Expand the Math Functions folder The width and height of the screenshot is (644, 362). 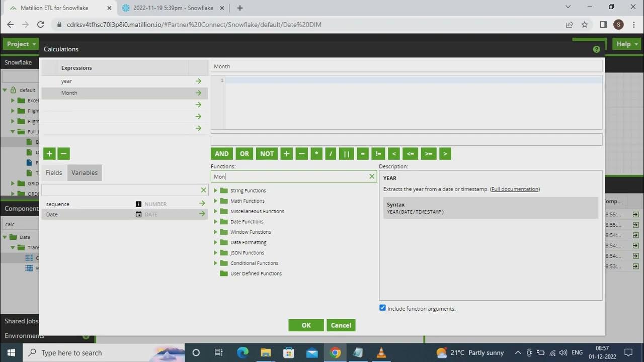pyautogui.click(x=215, y=201)
